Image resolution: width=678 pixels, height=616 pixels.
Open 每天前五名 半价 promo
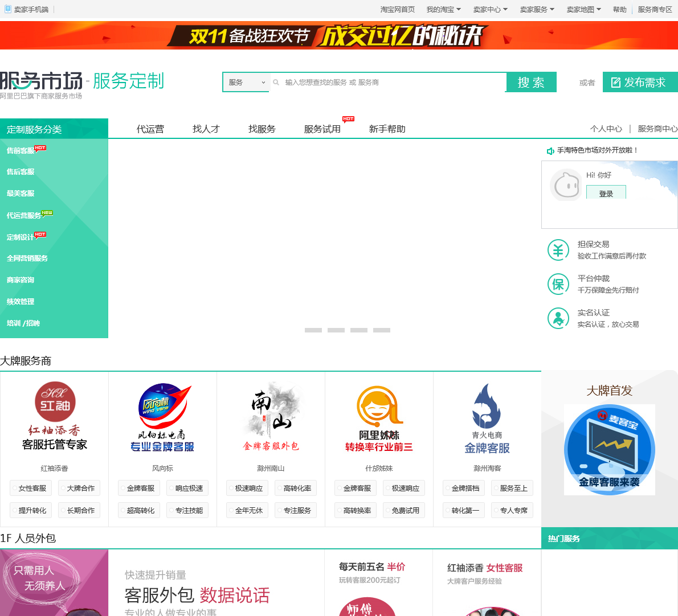pos(378,583)
